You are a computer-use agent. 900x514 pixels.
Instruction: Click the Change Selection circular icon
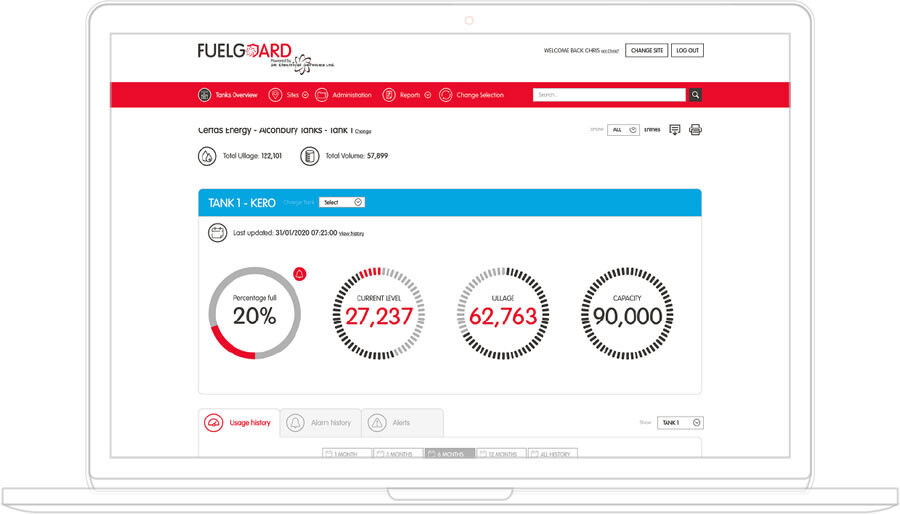click(x=445, y=95)
